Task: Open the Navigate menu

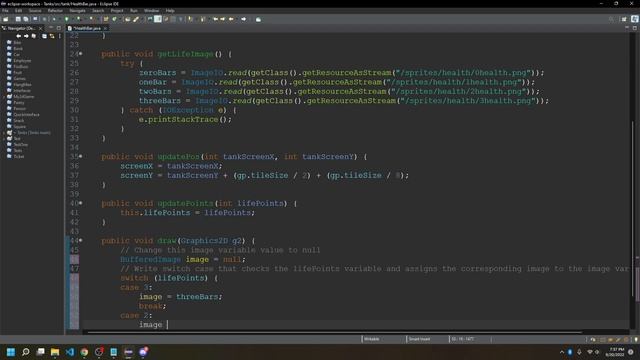Action: 77,11
